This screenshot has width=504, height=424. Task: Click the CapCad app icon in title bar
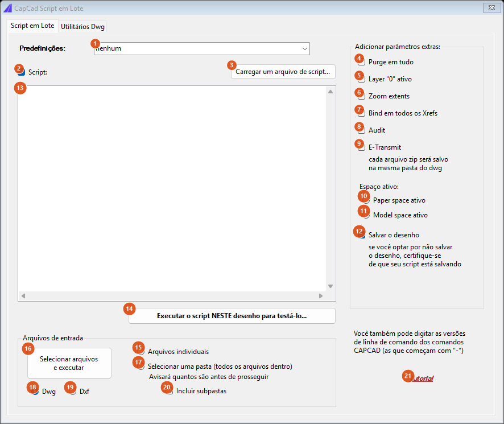click(7, 9)
